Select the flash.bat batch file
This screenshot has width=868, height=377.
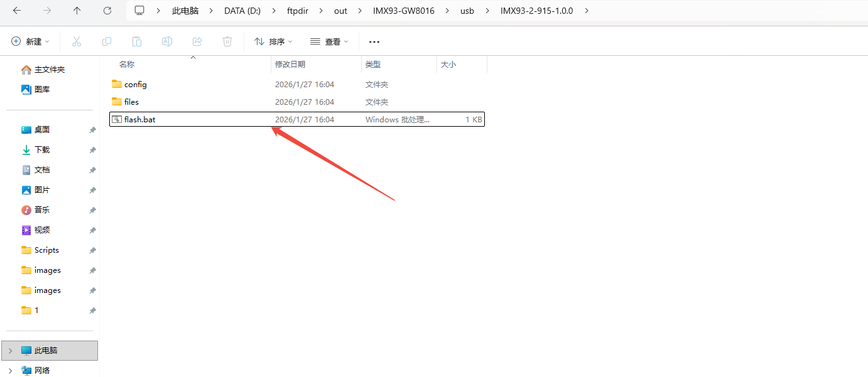tap(139, 119)
